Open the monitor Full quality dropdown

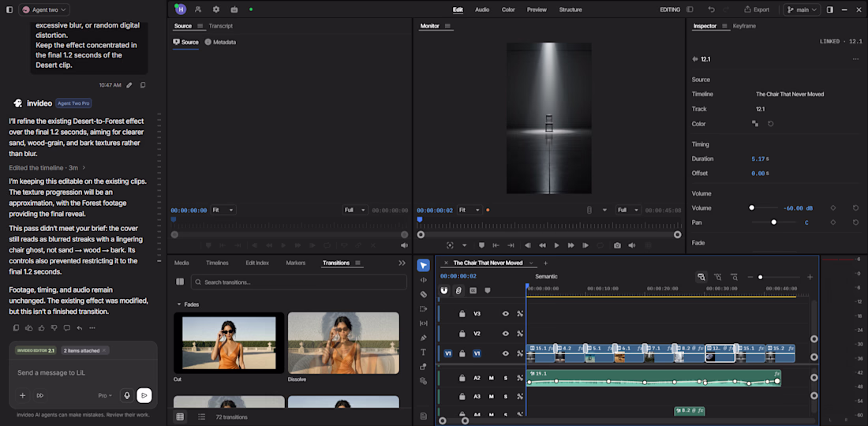tap(629, 210)
